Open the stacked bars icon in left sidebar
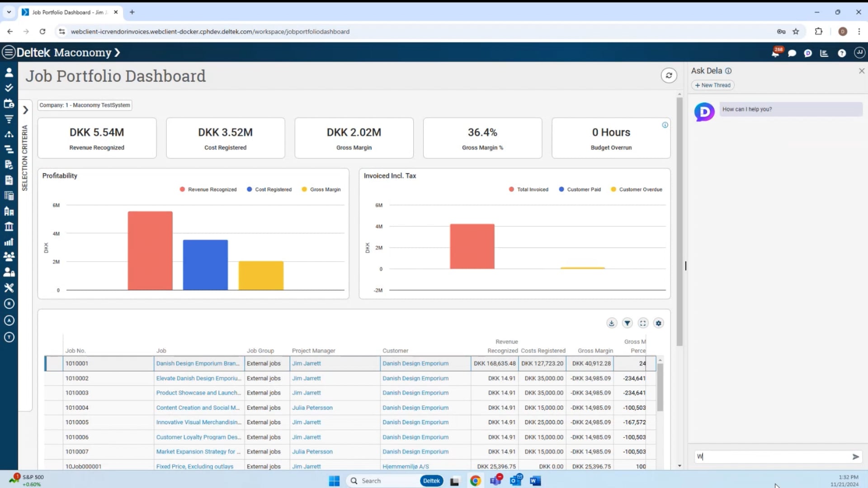868x488 pixels. coord(9,149)
